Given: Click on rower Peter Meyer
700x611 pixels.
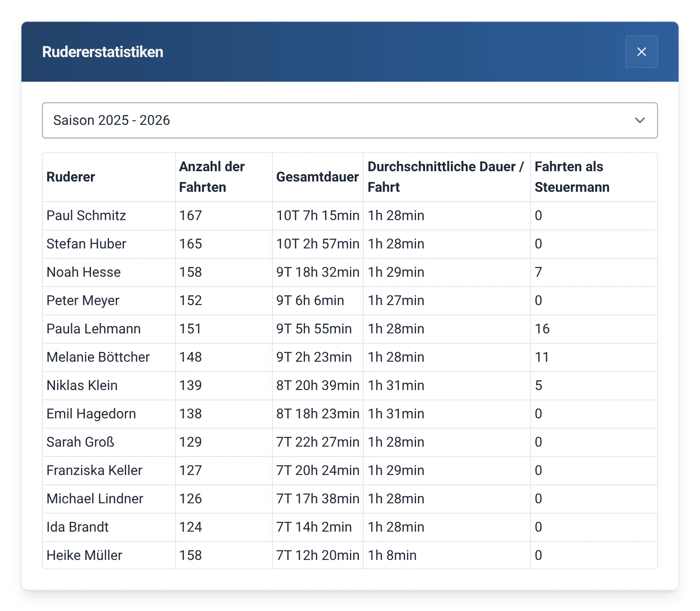Looking at the screenshot, I should (x=83, y=300).
